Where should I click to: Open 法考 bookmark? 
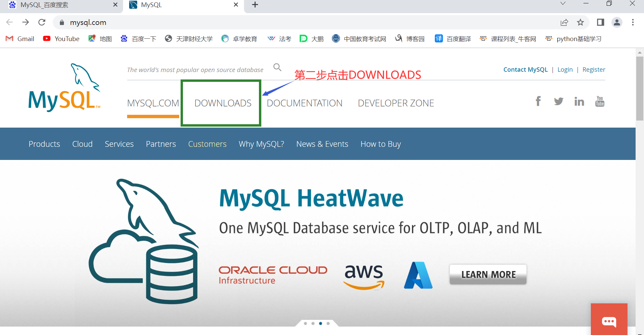tap(279, 39)
